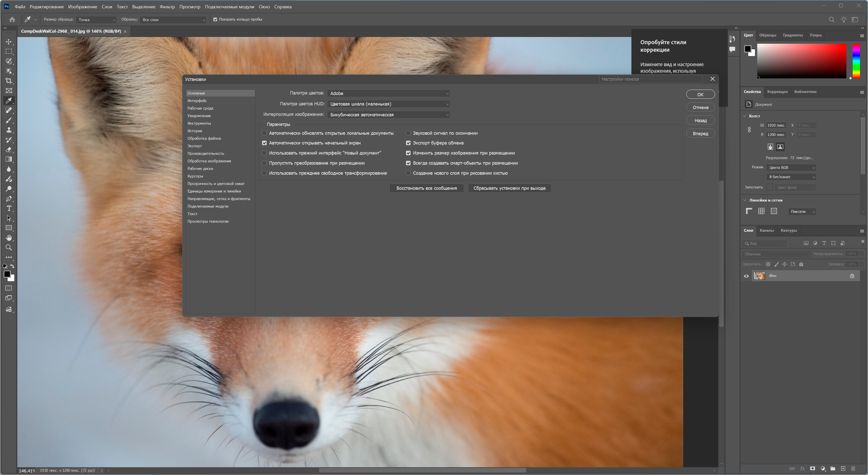The image size is (868, 475).
Task: Uncheck 'Экспорт буфера обмена' option
Action: click(408, 143)
